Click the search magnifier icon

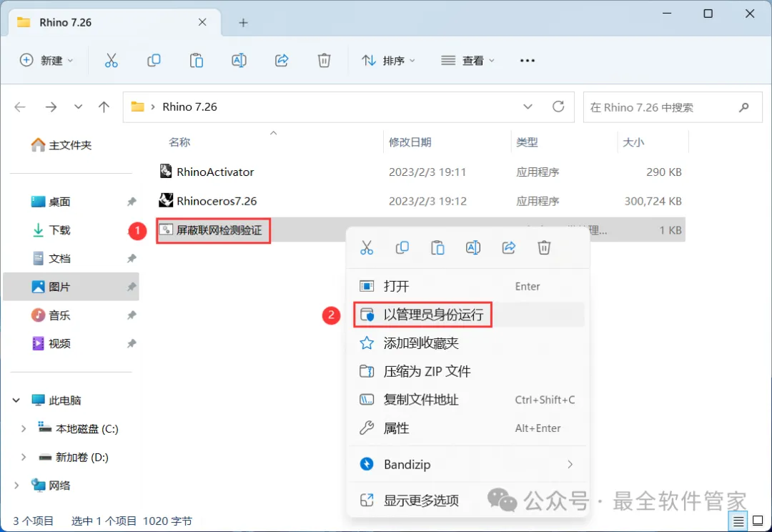[x=744, y=107]
